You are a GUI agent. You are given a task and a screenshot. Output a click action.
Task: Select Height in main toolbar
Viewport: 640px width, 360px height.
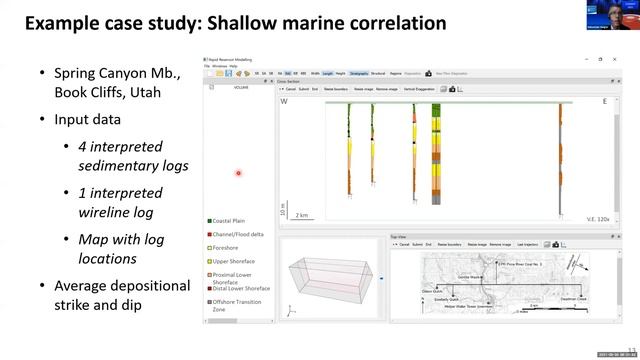340,73
